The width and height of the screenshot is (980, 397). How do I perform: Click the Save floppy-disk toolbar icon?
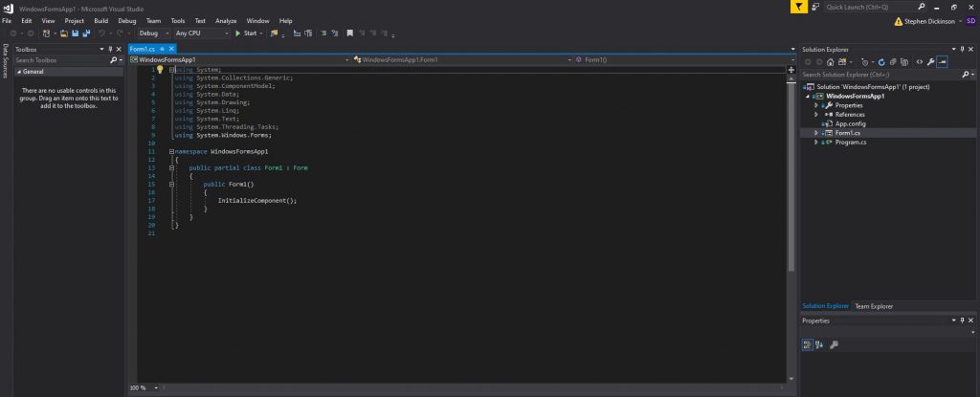tap(75, 33)
